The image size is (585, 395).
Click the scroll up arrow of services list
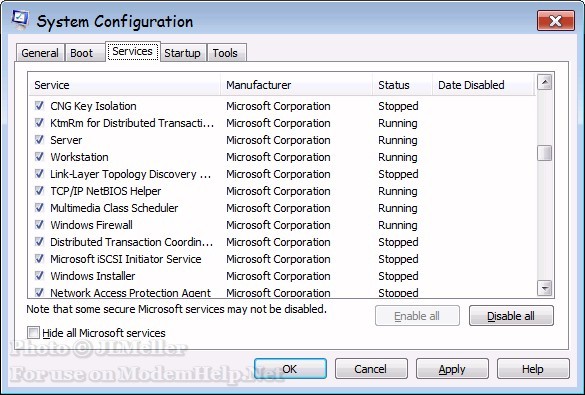click(545, 82)
